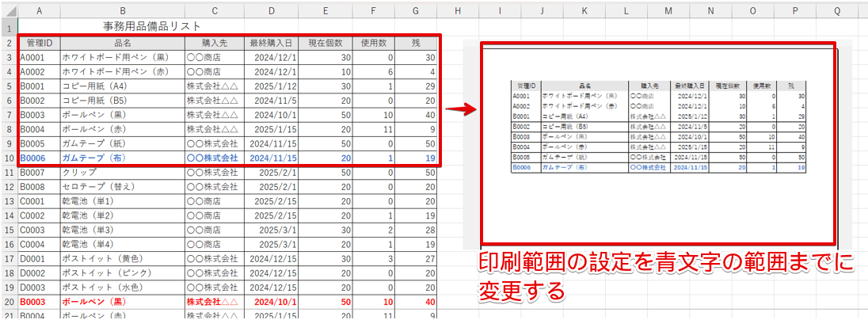Click the 使用数 value 3 in ポストイット（黄色）row
868x320 pixels.
click(x=375, y=258)
